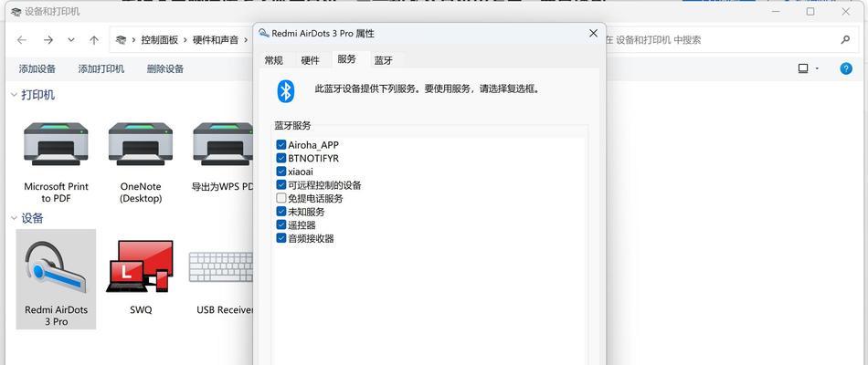The image size is (868, 365).
Task: Click the address bar location icon
Action: (x=121, y=40)
